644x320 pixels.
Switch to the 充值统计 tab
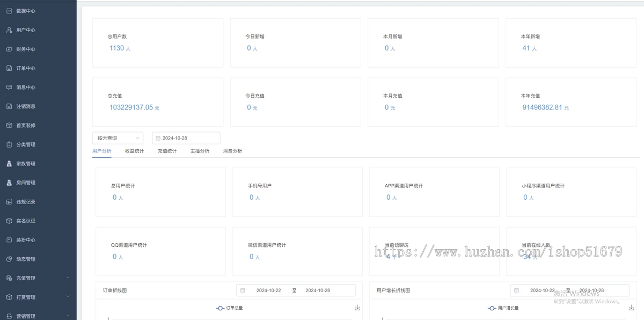tap(167, 151)
